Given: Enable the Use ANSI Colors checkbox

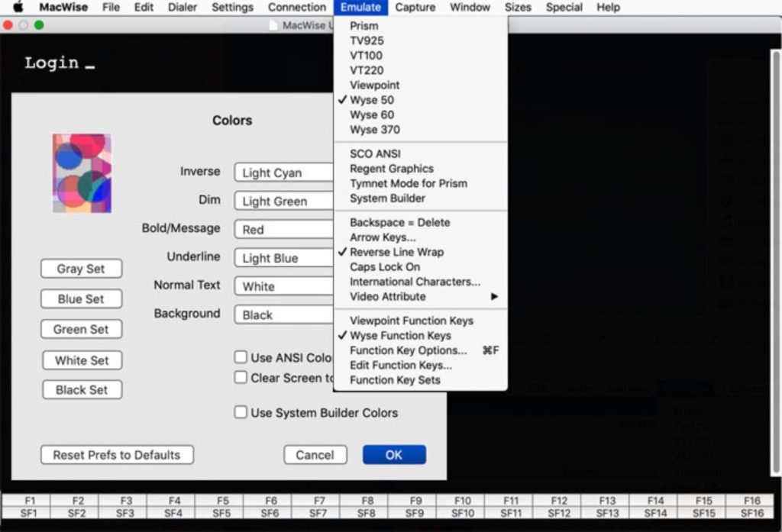Looking at the screenshot, I should [x=241, y=357].
